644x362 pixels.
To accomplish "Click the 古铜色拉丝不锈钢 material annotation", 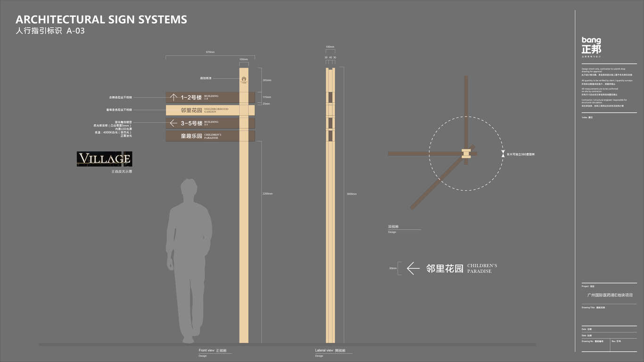I will [x=121, y=97].
